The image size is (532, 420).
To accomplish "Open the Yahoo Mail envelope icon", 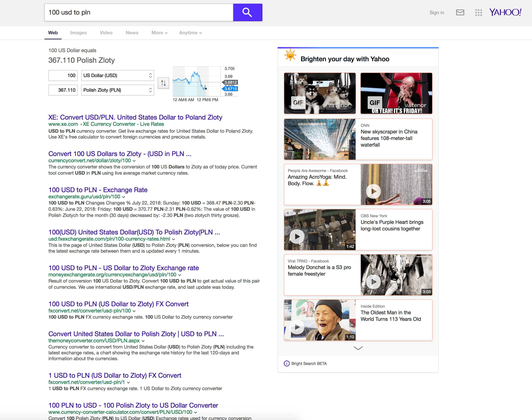I will 460,12.
